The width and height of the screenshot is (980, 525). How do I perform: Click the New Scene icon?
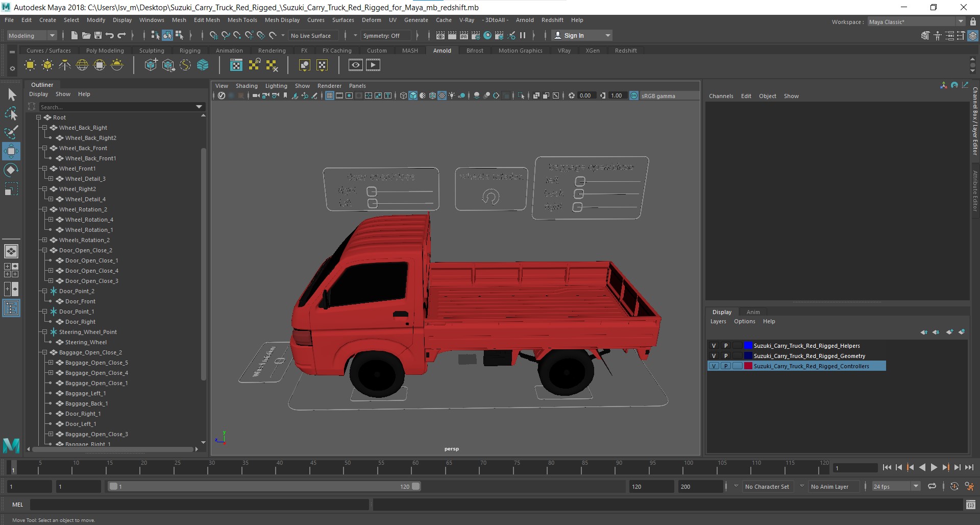[x=74, y=35]
